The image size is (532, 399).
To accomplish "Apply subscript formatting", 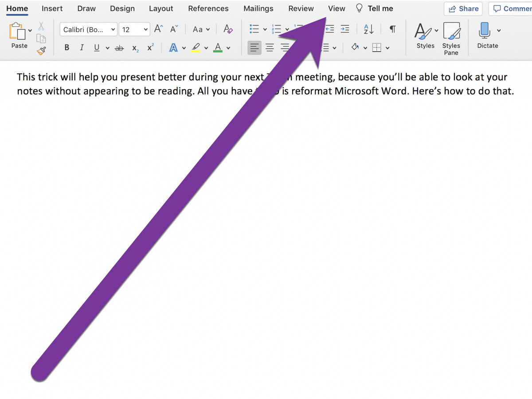I will pyautogui.click(x=135, y=48).
